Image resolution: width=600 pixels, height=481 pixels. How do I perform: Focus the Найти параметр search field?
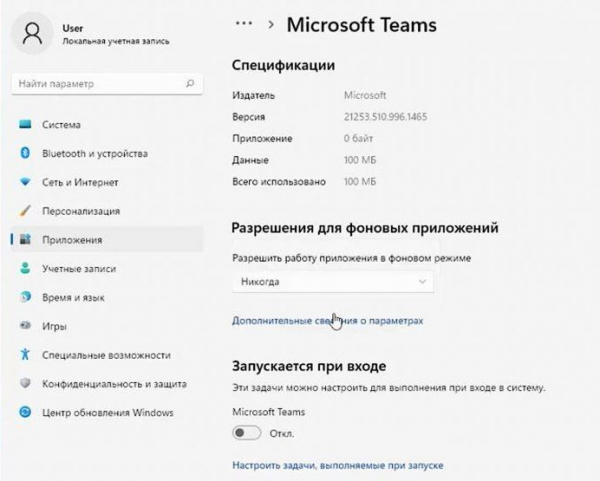point(107,83)
